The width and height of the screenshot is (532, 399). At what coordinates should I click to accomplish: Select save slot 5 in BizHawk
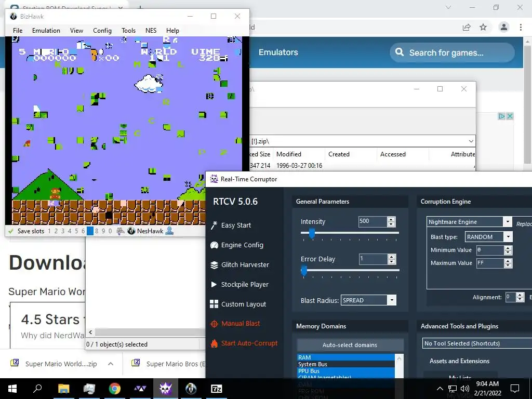(76, 231)
